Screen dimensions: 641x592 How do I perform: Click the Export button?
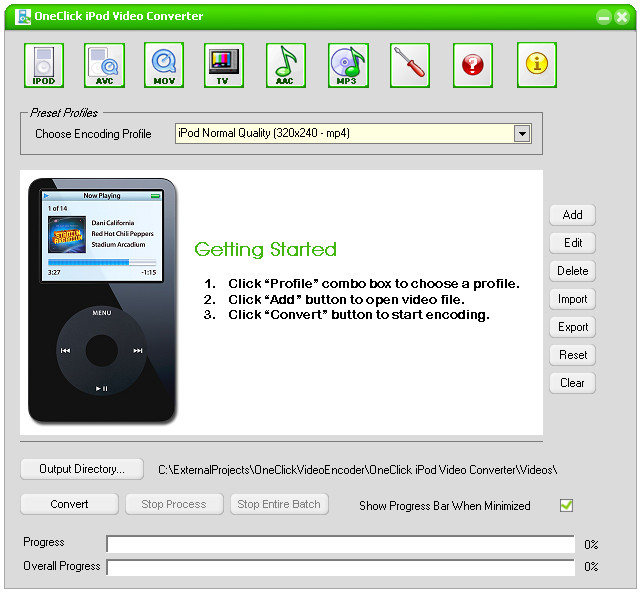(x=572, y=327)
